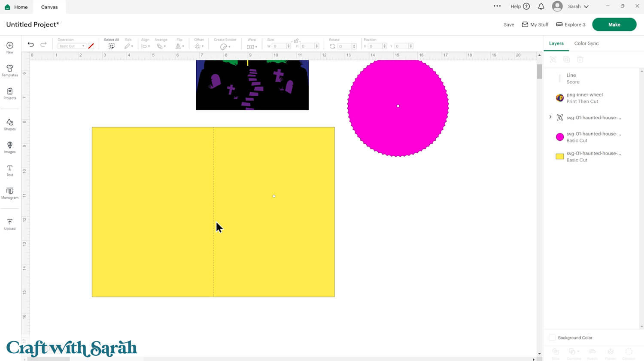Click the Upload icon
This screenshot has width=644, height=361.
pyautogui.click(x=10, y=222)
